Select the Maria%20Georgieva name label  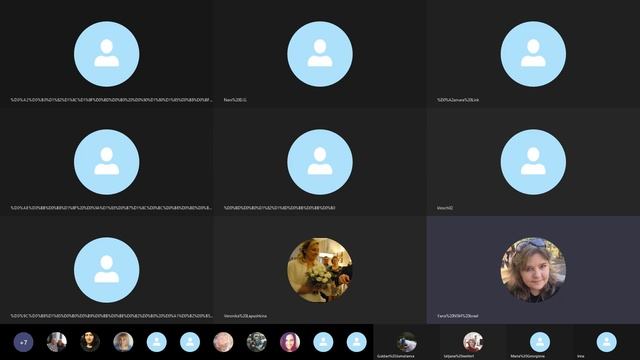[x=527, y=356]
